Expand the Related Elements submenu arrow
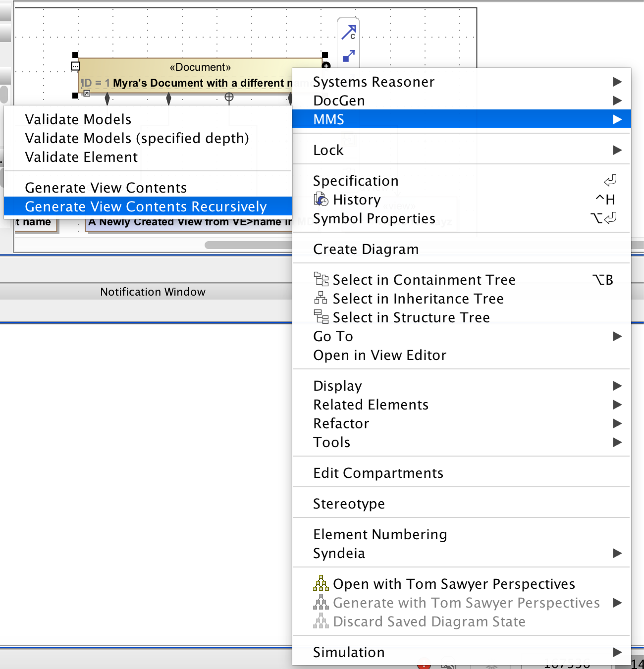This screenshot has width=644, height=669. pyautogui.click(x=617, y=405)
